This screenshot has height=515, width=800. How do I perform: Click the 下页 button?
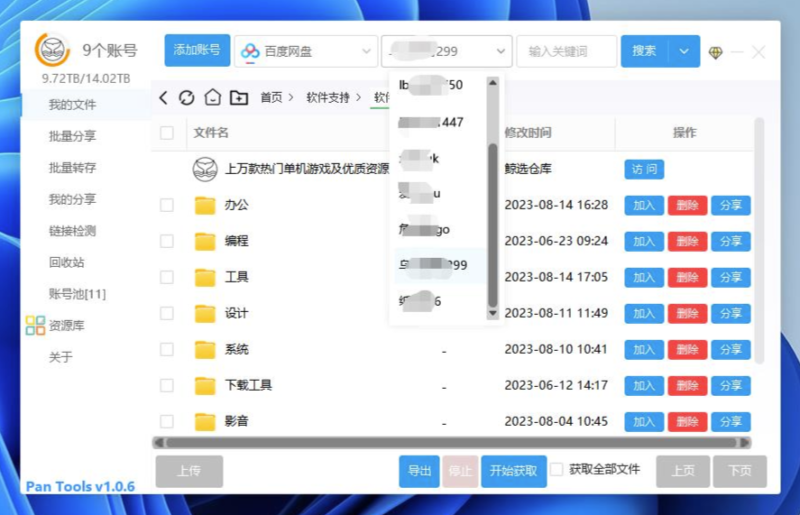[x=740, y=471]
